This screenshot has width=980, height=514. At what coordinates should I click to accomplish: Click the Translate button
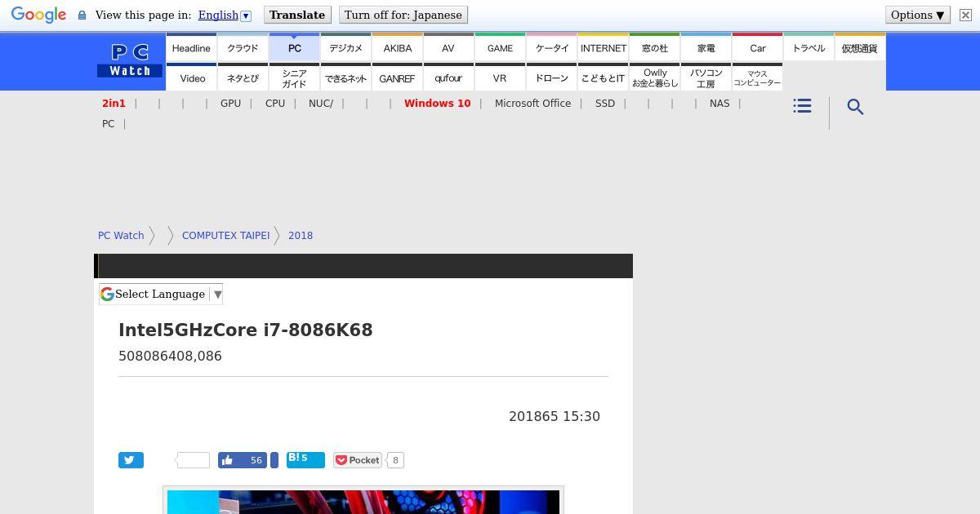click(x=297, y=15)
